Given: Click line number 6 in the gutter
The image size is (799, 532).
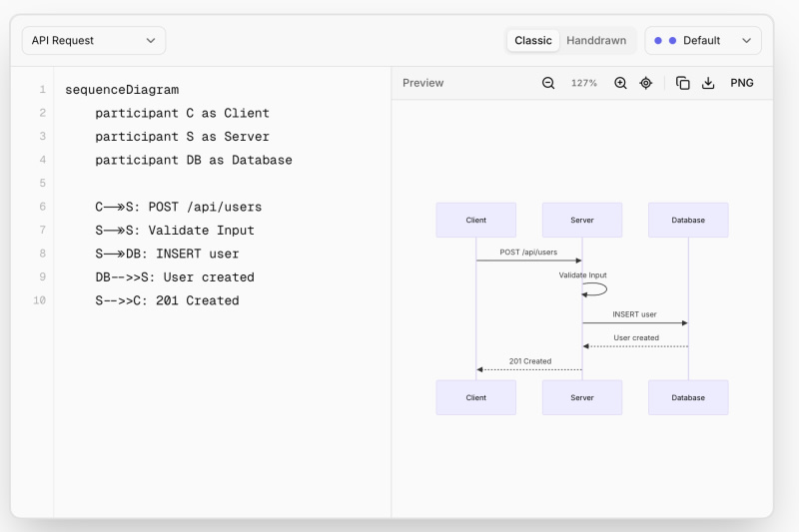Looking at the screenshot, I should point(42,207).
